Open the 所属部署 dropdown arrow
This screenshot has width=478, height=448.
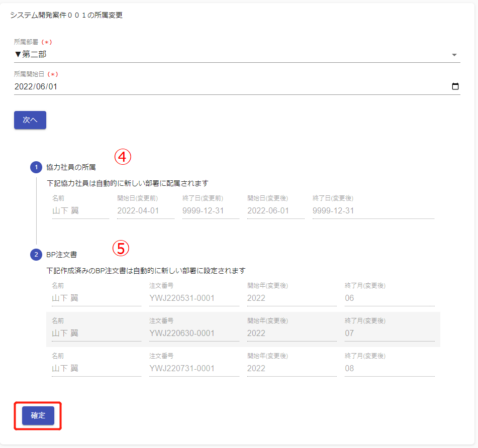[x=454, y=55]
